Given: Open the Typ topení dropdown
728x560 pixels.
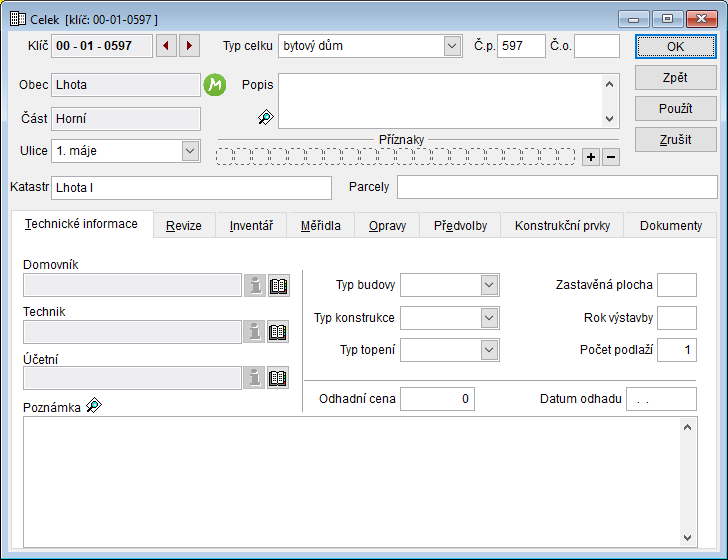Looking at the screenshot, I should 489,349.
